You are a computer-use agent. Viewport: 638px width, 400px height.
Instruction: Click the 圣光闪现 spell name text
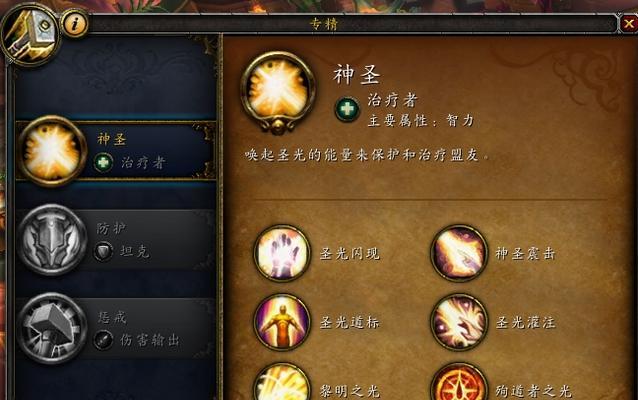[350, 254]
